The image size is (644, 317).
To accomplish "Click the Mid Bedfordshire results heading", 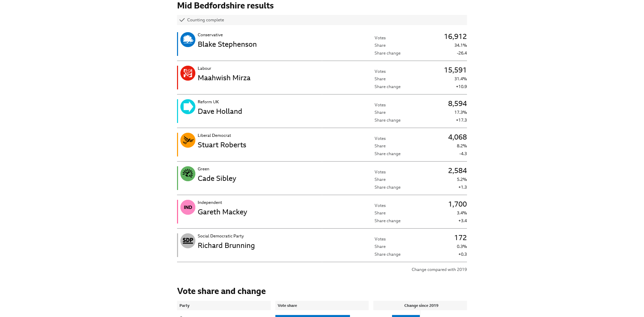I will coord(225,6).
